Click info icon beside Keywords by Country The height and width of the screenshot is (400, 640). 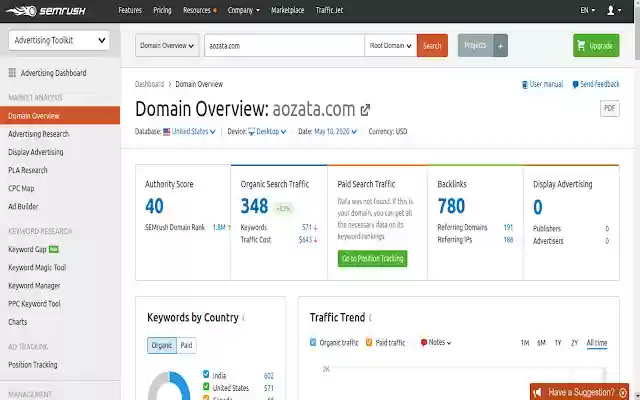pos(244,318)
